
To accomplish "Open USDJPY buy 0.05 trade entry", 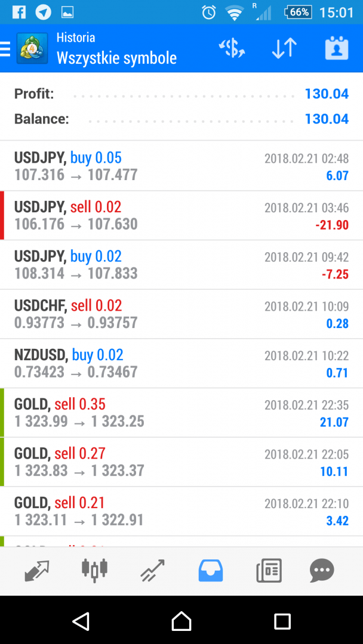I will tap(181, 166).
